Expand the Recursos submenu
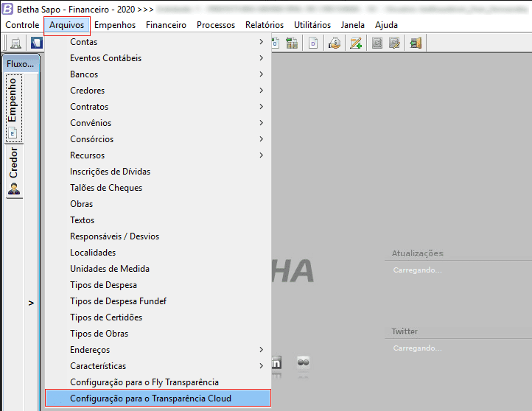532x411 pixels. 158,155
